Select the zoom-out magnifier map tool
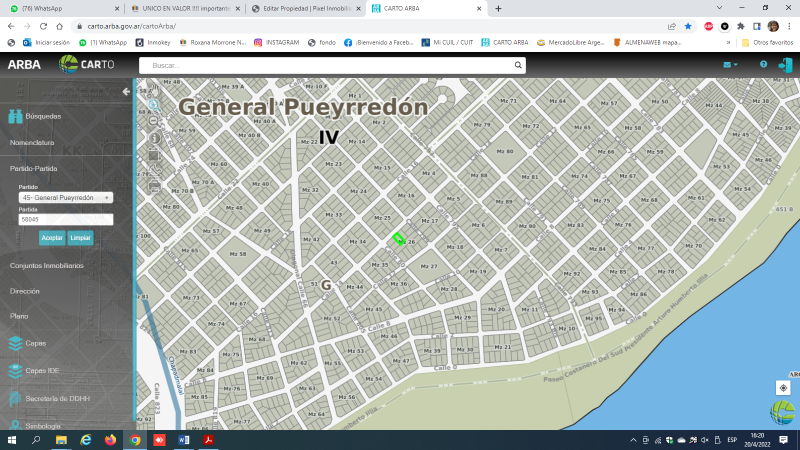 154,121
